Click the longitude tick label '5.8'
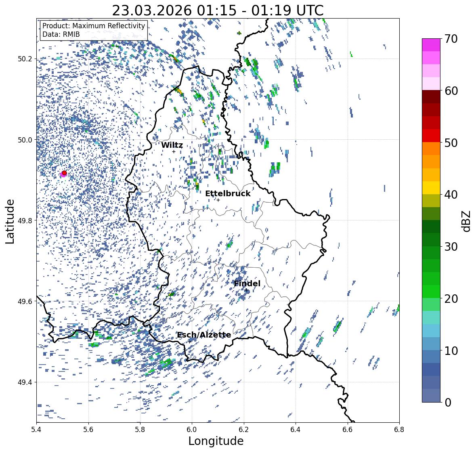This screenshot has height=451, width=476. [x=140, y=429]
